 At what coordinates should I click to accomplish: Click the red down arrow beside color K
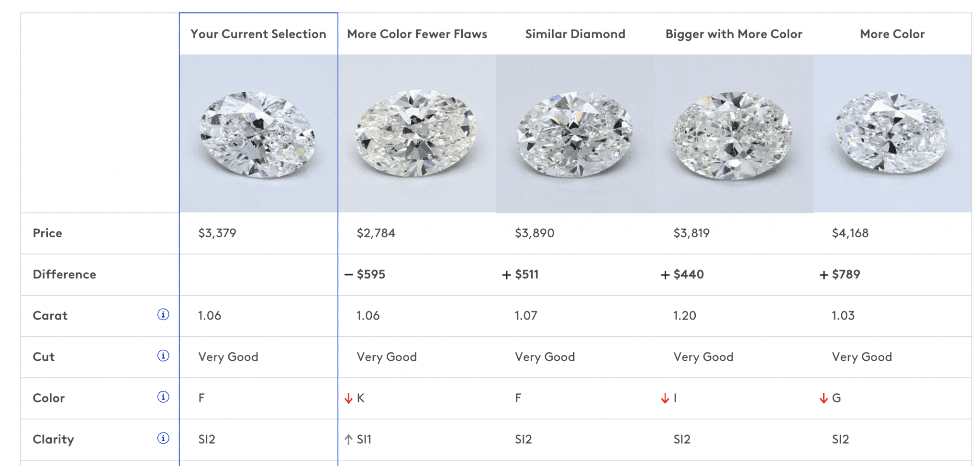349,398
